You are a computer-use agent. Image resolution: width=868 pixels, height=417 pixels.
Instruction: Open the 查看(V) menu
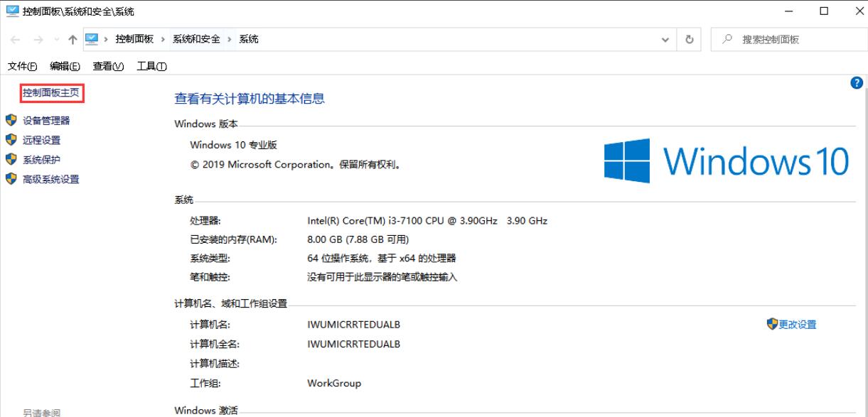108,66
